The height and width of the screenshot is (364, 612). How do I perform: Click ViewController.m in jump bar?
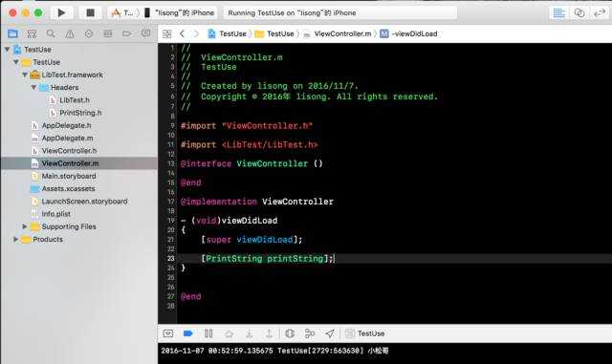coord(338,34)
